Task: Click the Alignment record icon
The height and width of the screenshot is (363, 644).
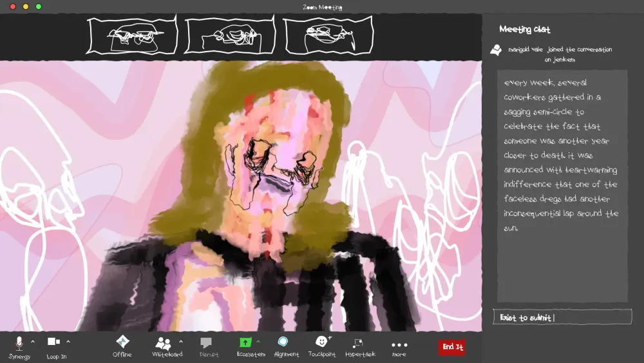Action: [283, 342]
